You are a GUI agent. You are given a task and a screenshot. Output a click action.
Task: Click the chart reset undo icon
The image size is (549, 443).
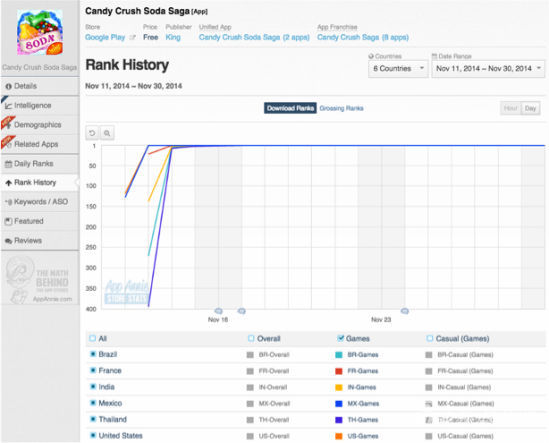click(x=92, y=133)
